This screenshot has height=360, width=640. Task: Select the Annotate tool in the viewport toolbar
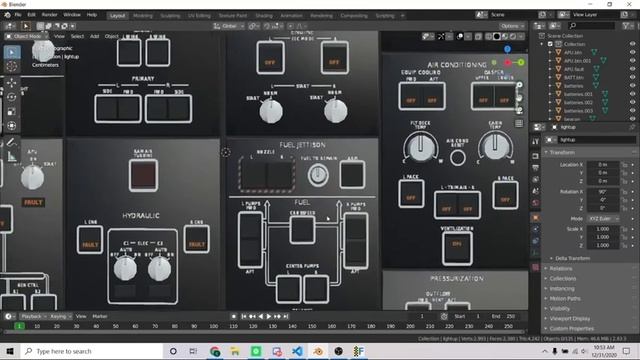click(x=11, y=142)
